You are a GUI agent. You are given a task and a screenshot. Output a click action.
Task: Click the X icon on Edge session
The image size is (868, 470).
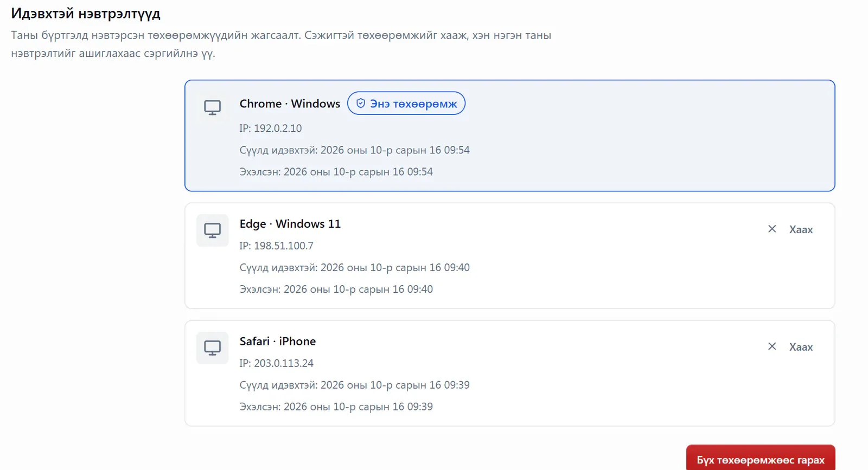772,229
